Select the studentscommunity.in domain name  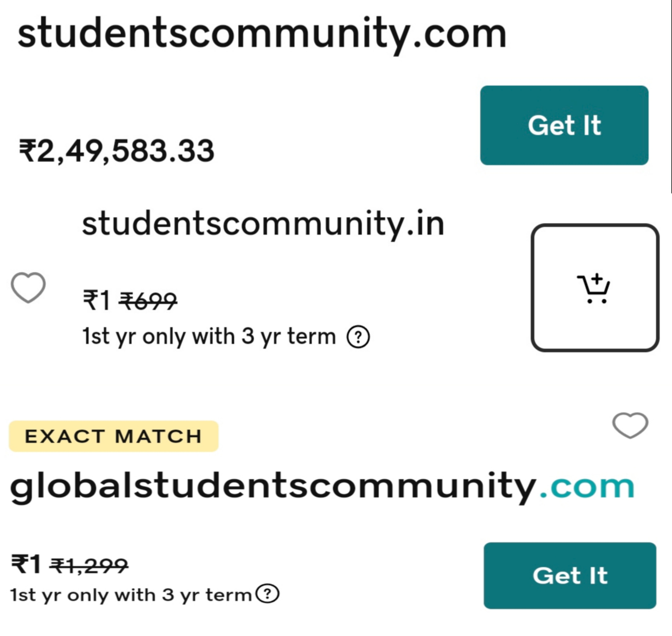263,223
